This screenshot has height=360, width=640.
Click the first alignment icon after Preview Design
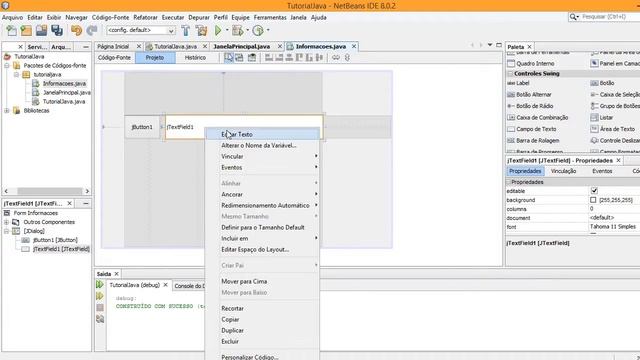(x=269, y=58)
